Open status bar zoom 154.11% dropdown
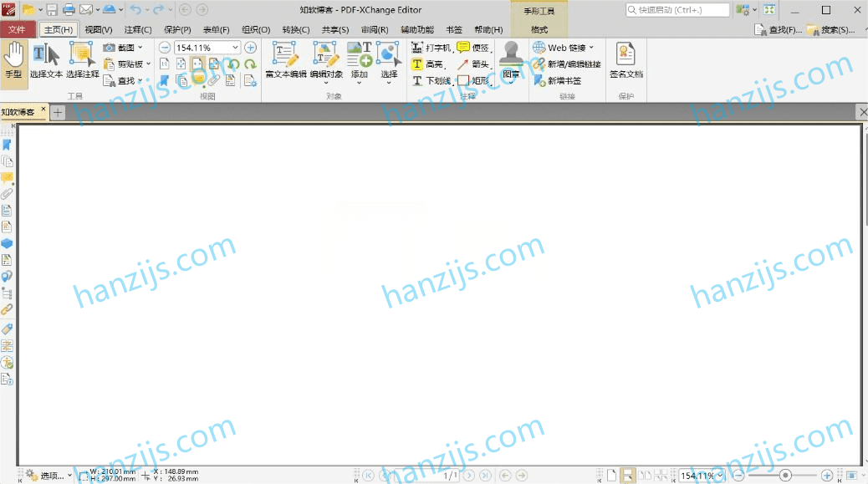This screenshot has width=868, height=484. point(720,475)
